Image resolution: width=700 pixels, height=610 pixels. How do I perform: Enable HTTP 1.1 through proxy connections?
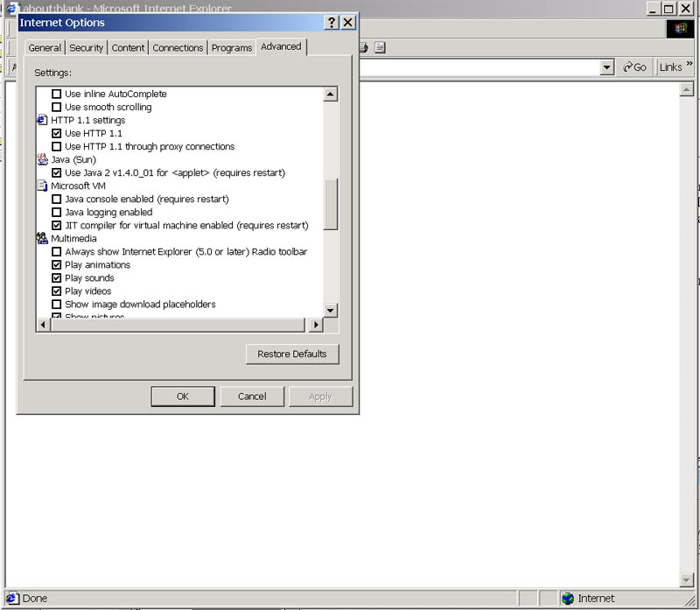57,146
